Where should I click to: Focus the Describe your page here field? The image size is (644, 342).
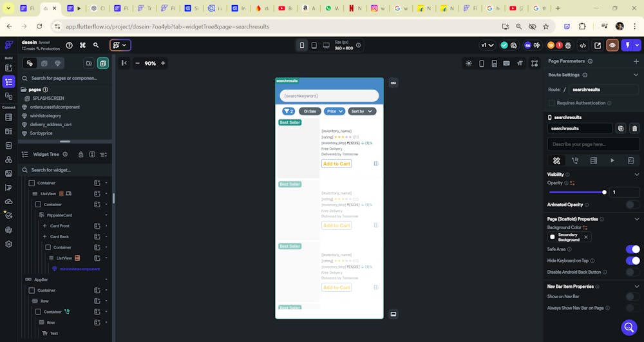point(593,144)
